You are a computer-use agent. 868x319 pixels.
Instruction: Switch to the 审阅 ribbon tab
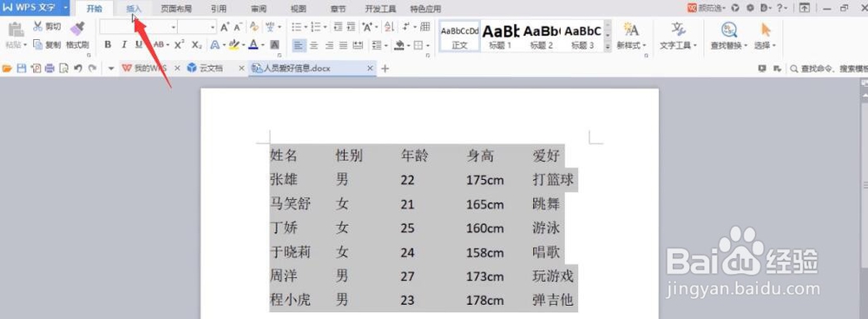258,9
